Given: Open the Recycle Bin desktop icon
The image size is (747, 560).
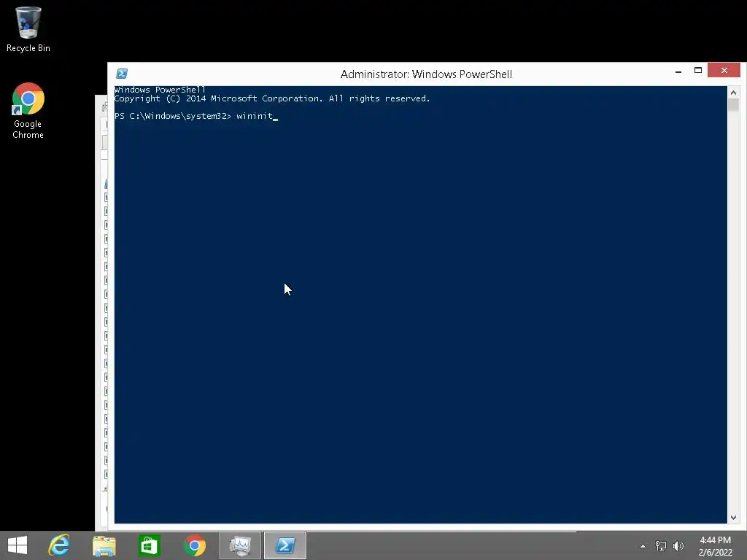Looking at the screenshot, I should click(x=28, y=28).
